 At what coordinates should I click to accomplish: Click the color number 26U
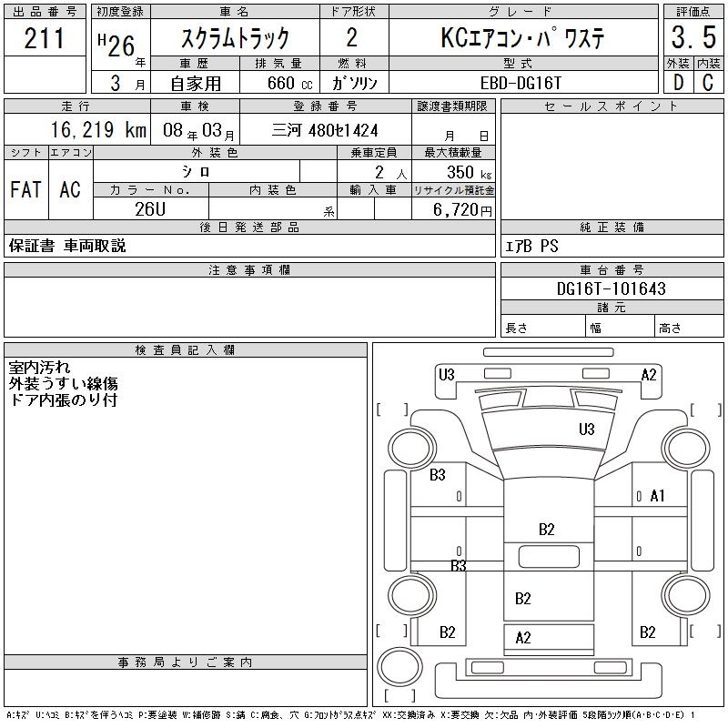[150, 209]
